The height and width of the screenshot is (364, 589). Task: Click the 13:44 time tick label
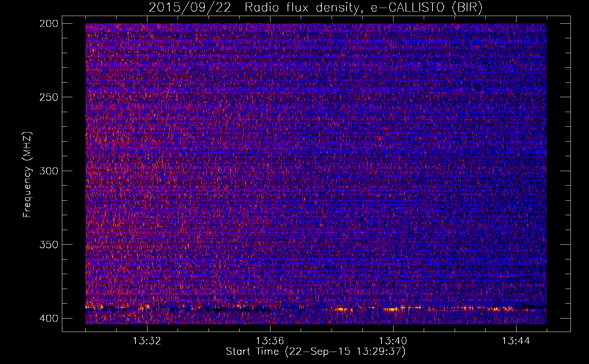(x=516, y=341)
